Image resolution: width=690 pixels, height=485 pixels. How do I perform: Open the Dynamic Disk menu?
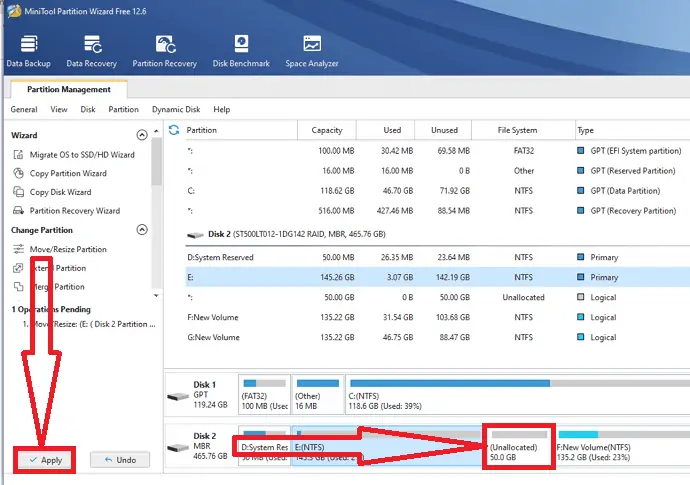click(x=176, y=109)
